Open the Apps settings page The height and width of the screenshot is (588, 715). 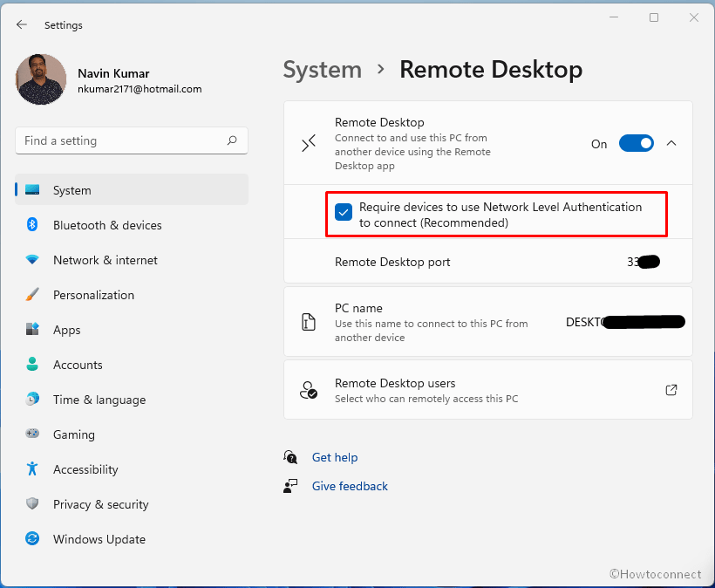(x=132, y=330)
